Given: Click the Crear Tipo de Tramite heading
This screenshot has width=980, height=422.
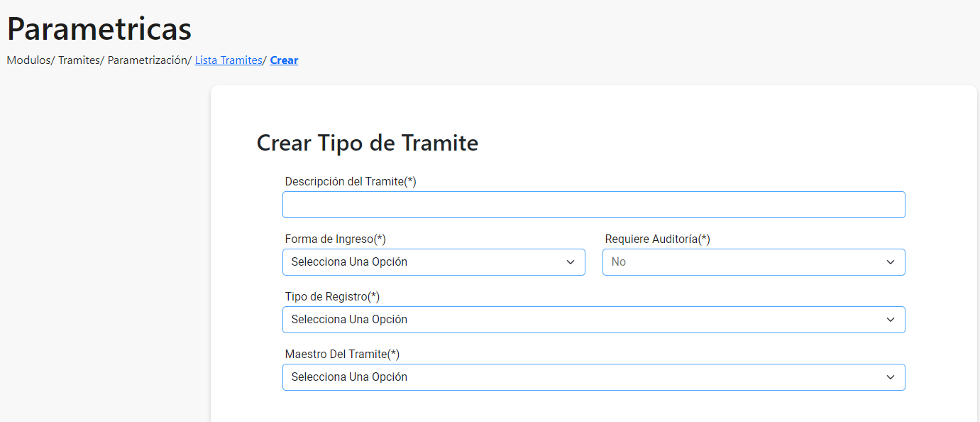Looking at the screenshot, I should pyautogui.click(x=368, y=143).
